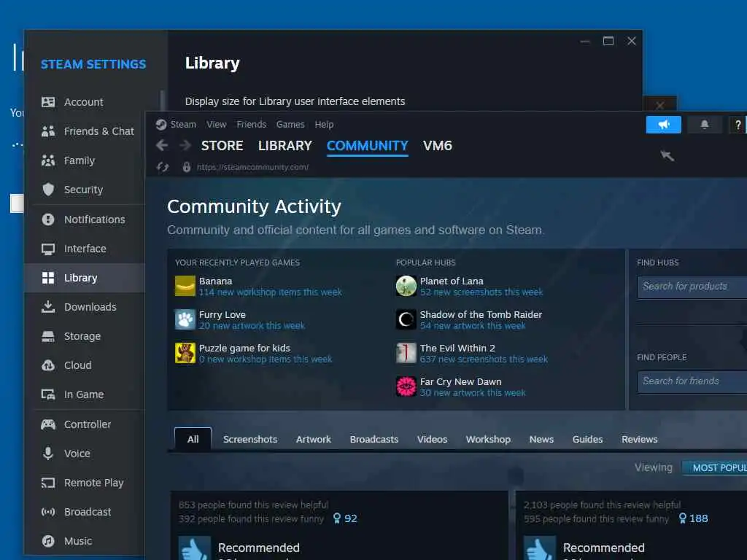Focus the Search for products field

pyautogui.click(x=692, y=287)
